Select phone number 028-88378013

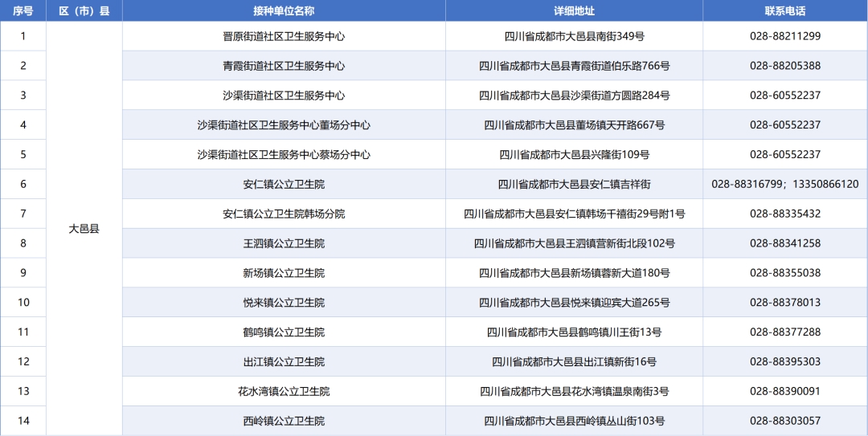pos(784,303)
